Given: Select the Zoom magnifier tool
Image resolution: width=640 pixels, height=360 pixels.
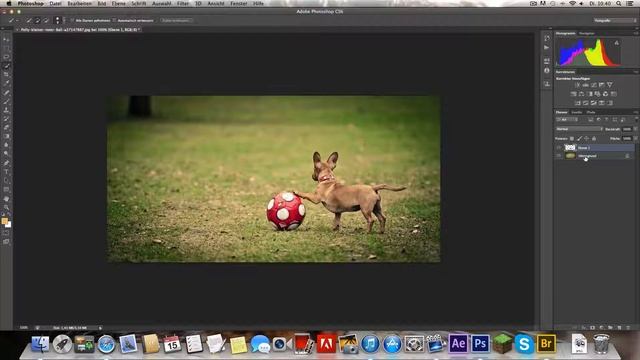Looking at the screenshot, I should (x=7, y=207).
